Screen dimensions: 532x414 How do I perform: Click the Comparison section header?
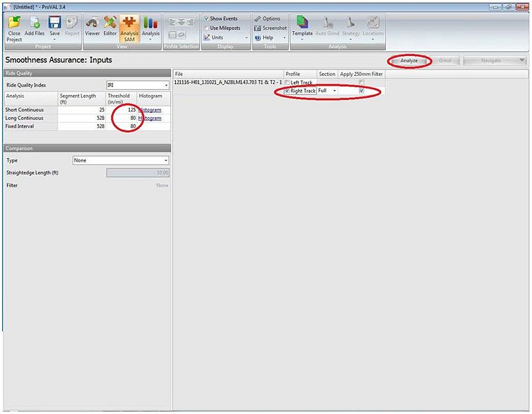click(x=87, y=148)
